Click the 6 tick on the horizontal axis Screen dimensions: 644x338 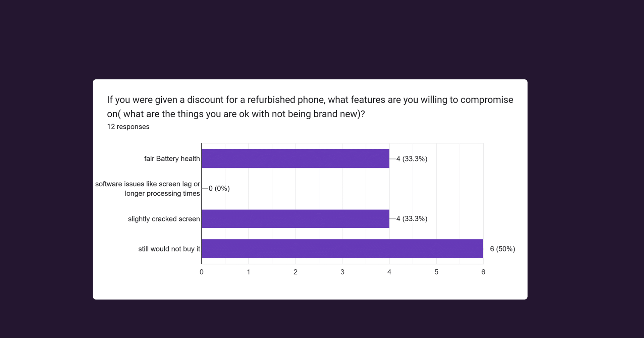click(x=483, y=272)
